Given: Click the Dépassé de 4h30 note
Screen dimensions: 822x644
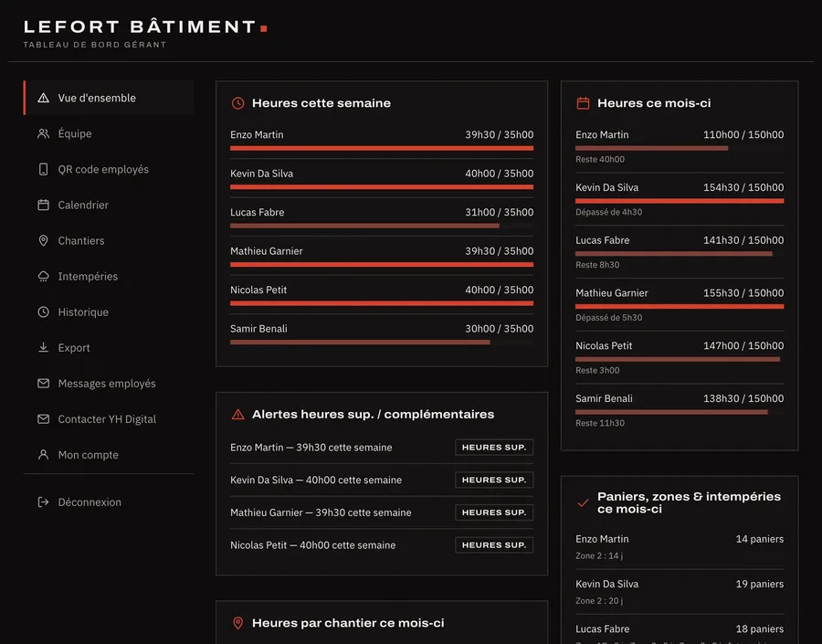Looking at the screenshot, I should point(608,212).
